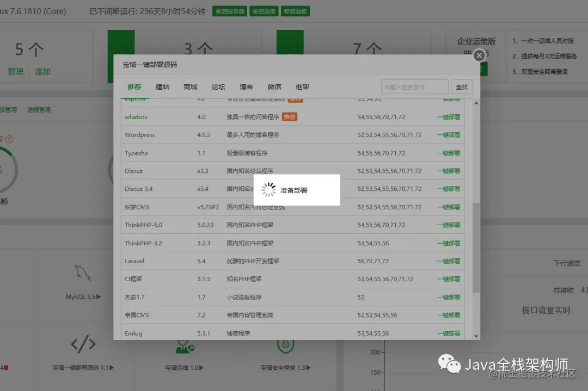Open 进程管理 tab in background
Screen dimensions: 588x391
coord(39,110)
